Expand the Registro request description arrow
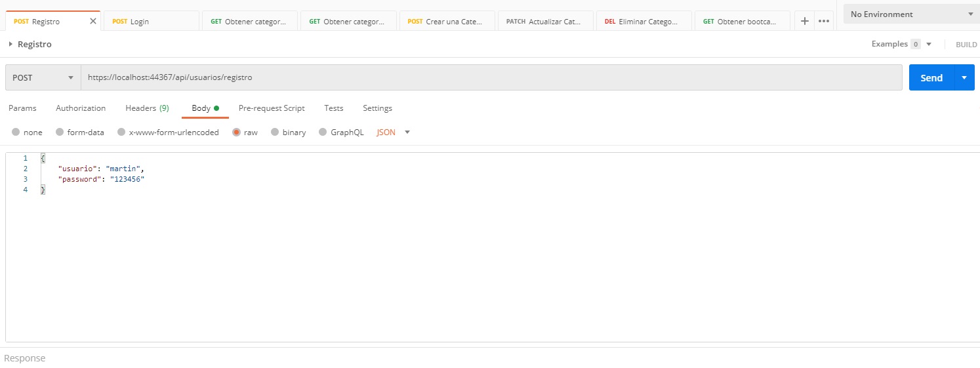 click(x=10, y=44)
